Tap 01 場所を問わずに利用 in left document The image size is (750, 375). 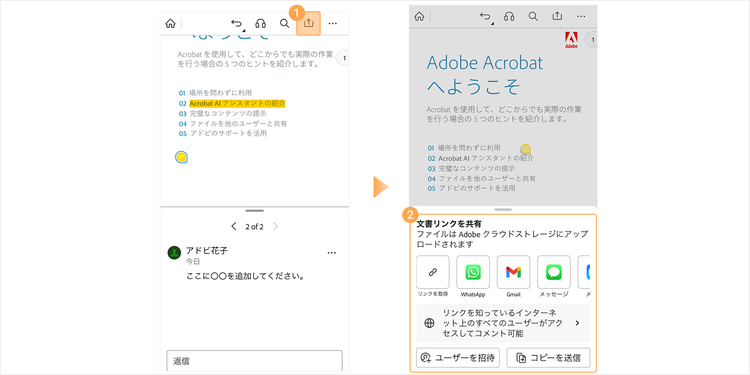click(215, 93)
